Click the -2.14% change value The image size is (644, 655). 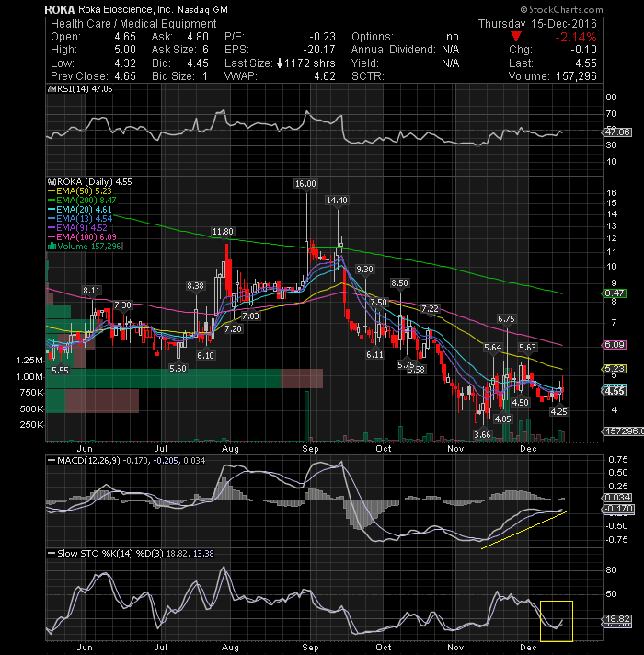pyautogui.click(x=576, y=37)
